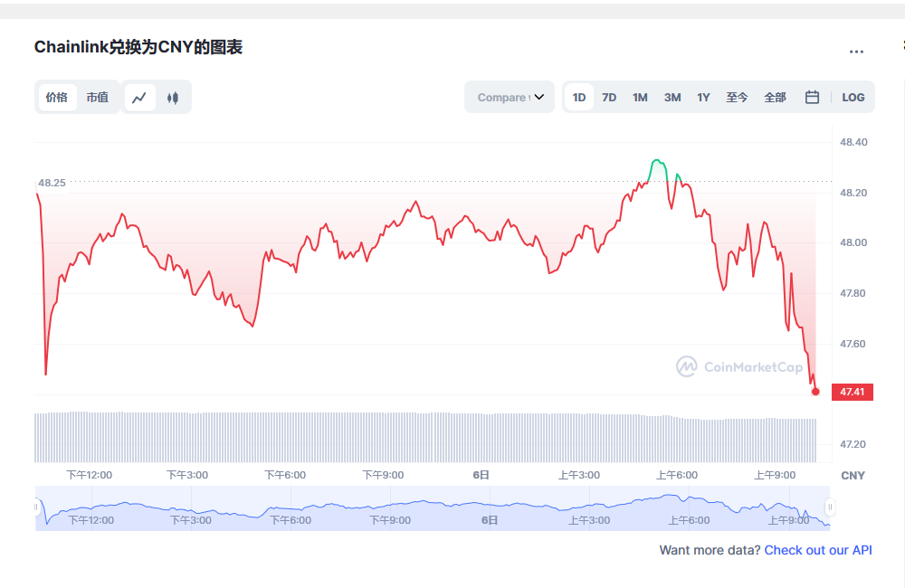Image resolution: width=905 pixels, height=588 pixels.
Task: Click the 6日 date label on main axis
Action: coord(481,475)
